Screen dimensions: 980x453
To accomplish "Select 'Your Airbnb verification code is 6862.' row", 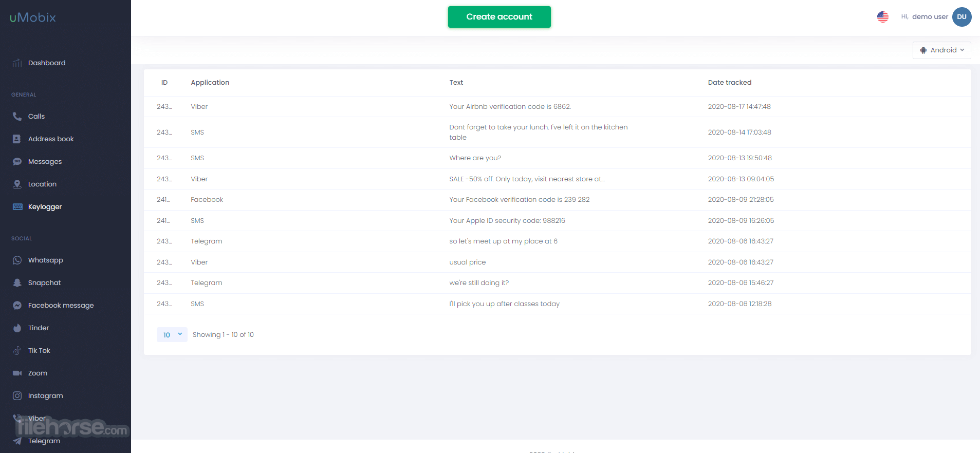I will pyautogui.click(x=558, y=107).
